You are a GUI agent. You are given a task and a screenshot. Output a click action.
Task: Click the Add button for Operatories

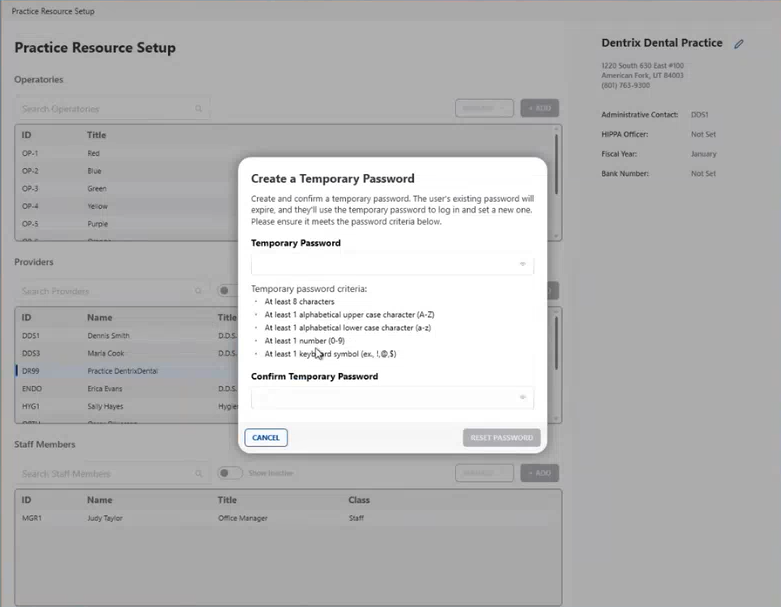(x=539, y=108)
